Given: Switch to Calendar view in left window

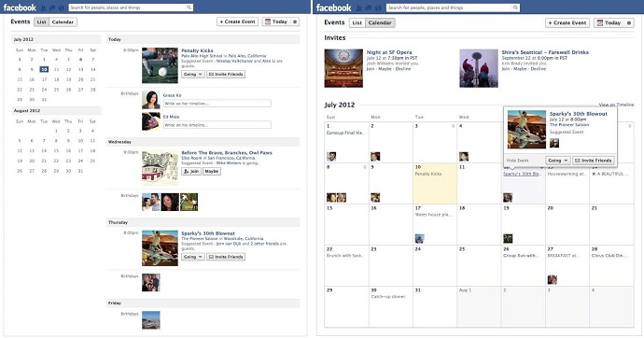Looking at the screenshot, I should [63, 21].
